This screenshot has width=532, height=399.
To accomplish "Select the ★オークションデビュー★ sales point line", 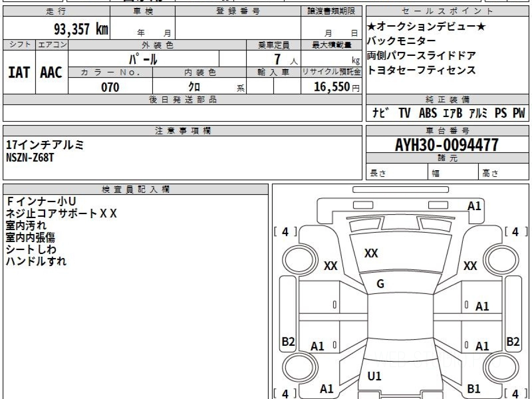I will tap(426, 27).
